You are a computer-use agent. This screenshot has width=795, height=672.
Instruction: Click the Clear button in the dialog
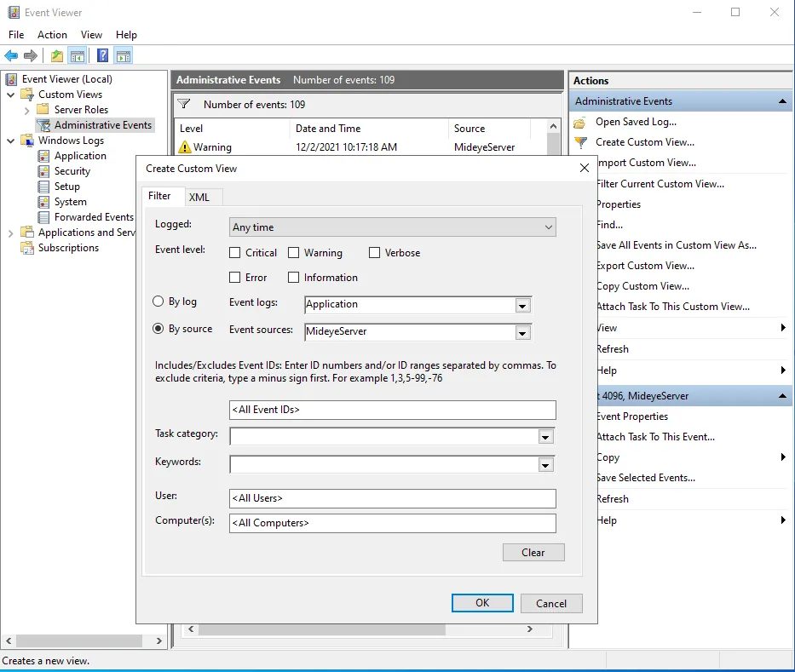tap(533, 552)
